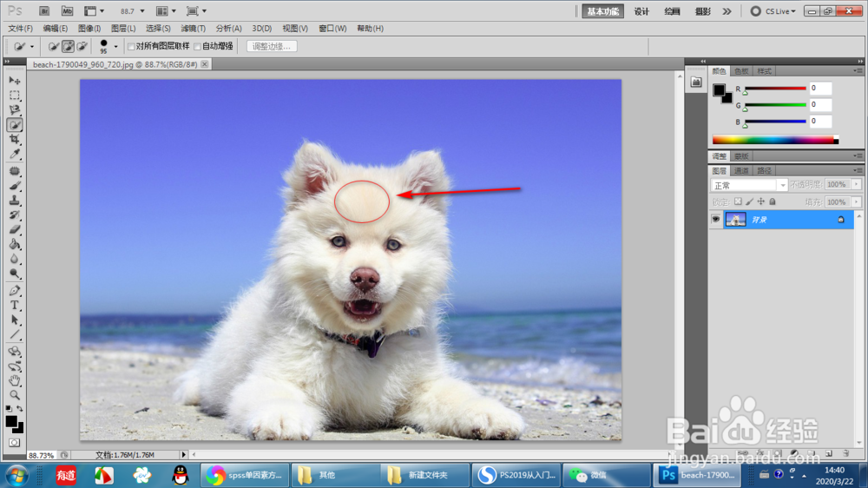Click the 调整边缘... button
Viewport: 868px width, 488px height.
tap(271, 47)
